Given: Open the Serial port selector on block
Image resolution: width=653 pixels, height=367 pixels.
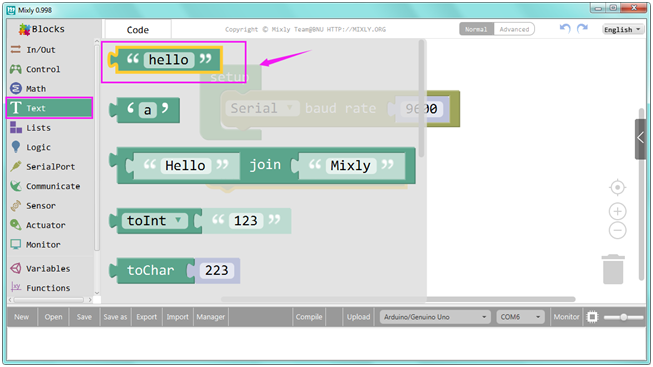Looking at the screenshot, I should 262,108.
